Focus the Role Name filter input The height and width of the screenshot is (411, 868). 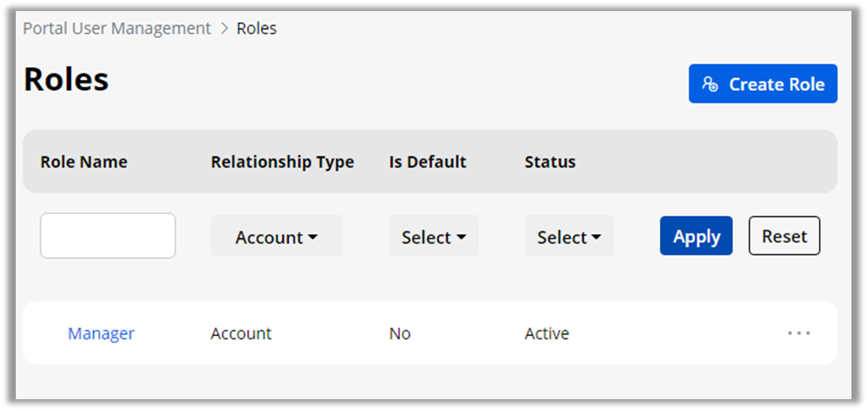click(x=108, y=236)
